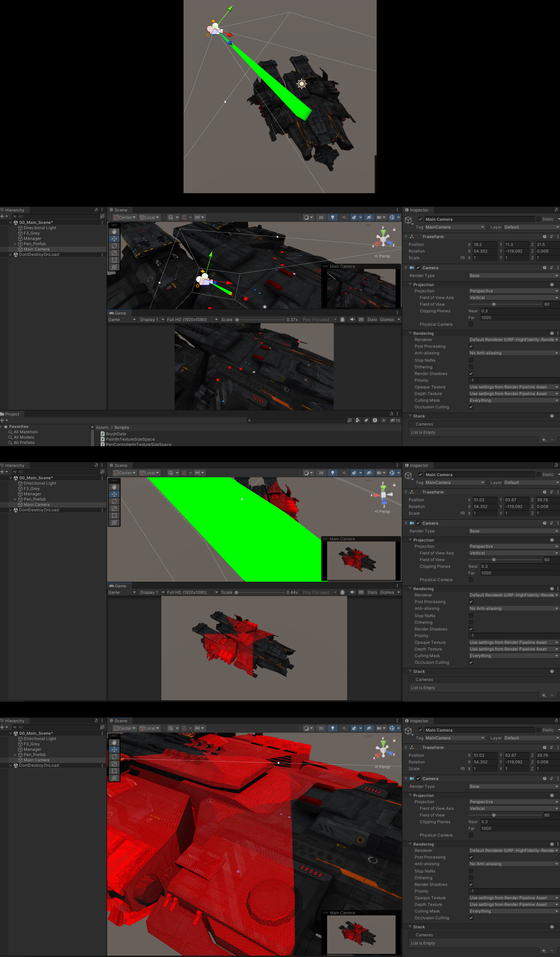The width and height of the screenshot is (560, 957).
Task: Click Search by Label tag icon in Project panel
Action: (x=366, y=420)
